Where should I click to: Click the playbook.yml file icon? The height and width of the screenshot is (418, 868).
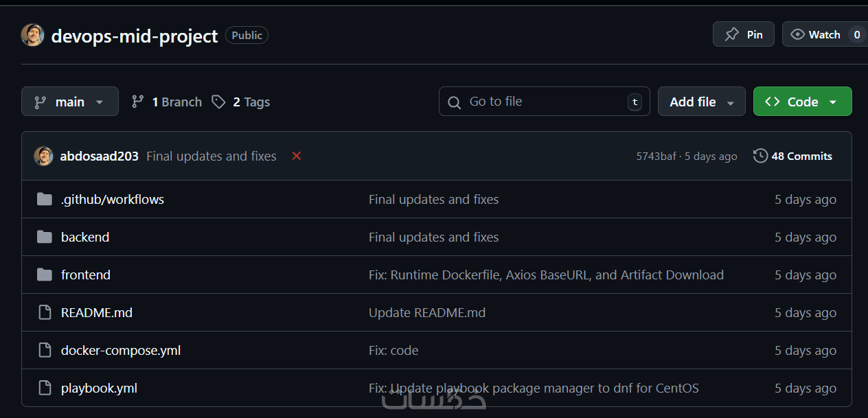tap(45, 388)
